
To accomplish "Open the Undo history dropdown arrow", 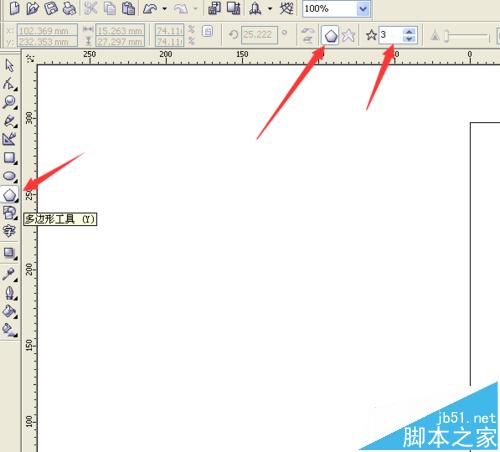I will (164, 9).
